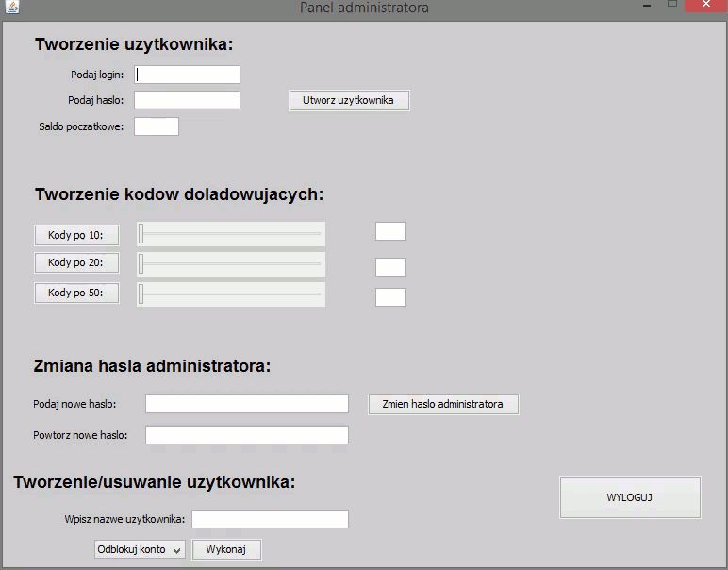Viewport: 728px width, 570px height.
Task: Click Zmien haslo administratora button
Action: (x=443, y=404)
